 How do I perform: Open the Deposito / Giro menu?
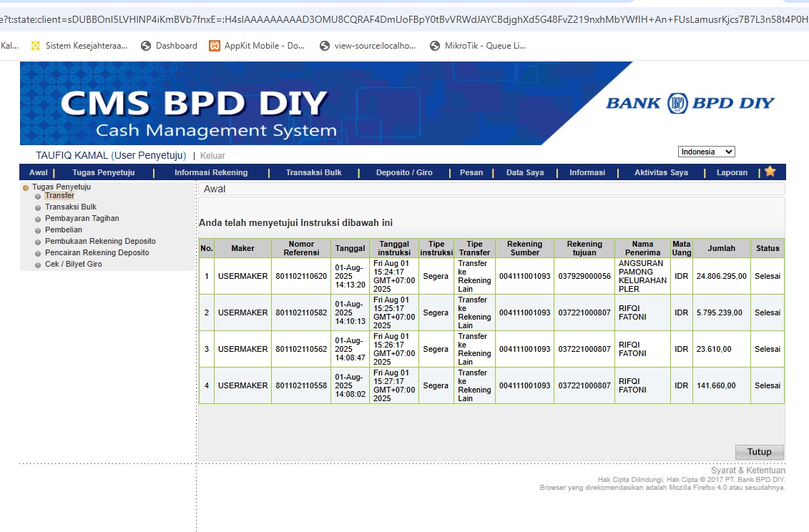(x=404, y=172)
